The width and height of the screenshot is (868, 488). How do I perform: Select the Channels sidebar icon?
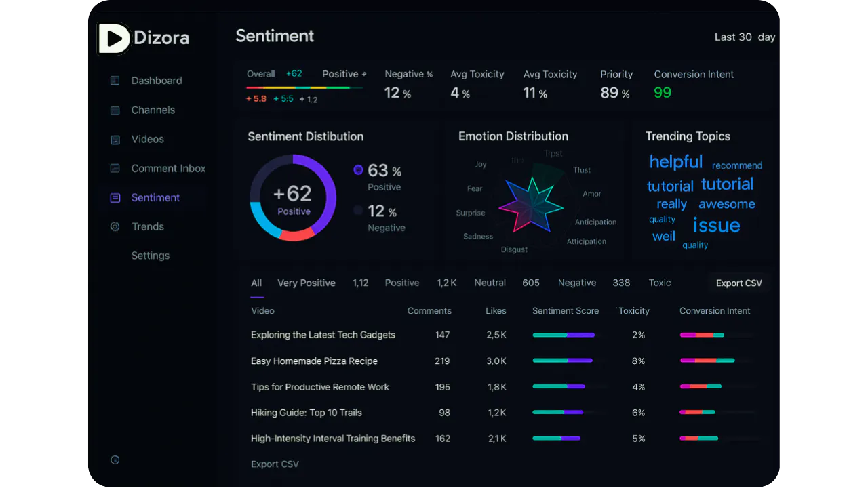point(115,110)
